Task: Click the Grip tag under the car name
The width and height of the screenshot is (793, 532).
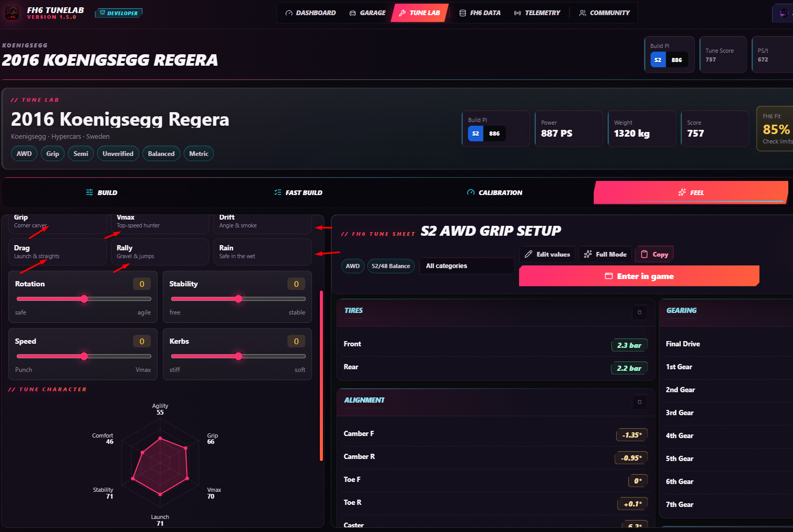Action: 53,154
